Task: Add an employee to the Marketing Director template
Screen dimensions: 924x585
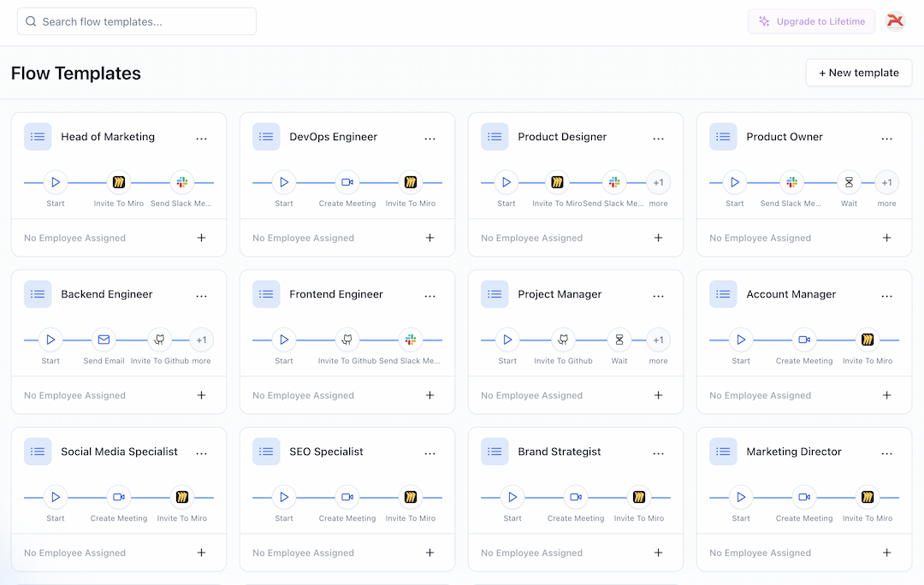Action: coord(887,552)
